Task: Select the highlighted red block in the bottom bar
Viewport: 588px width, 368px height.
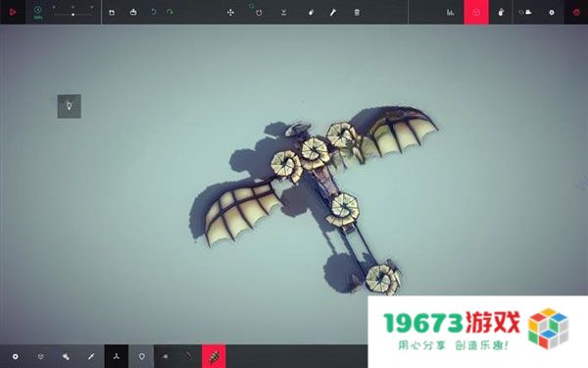Action: point(214,356)
